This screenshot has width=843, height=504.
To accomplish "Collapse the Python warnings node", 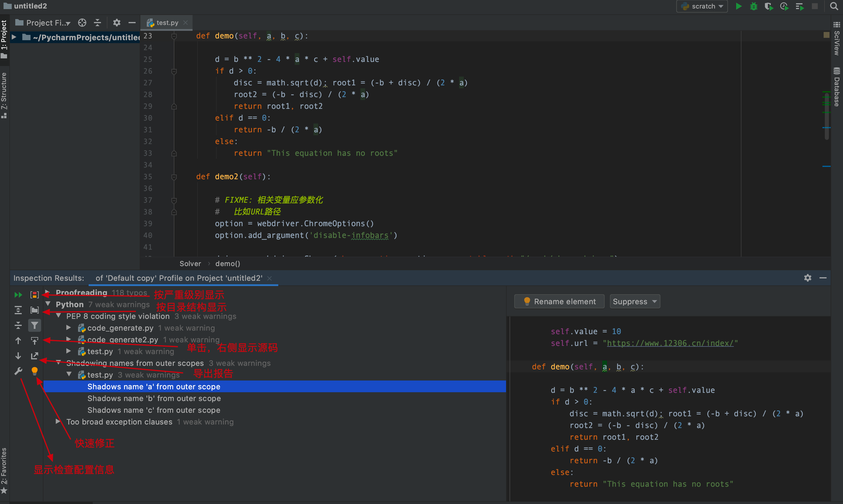I will click(x=48, y=304).
